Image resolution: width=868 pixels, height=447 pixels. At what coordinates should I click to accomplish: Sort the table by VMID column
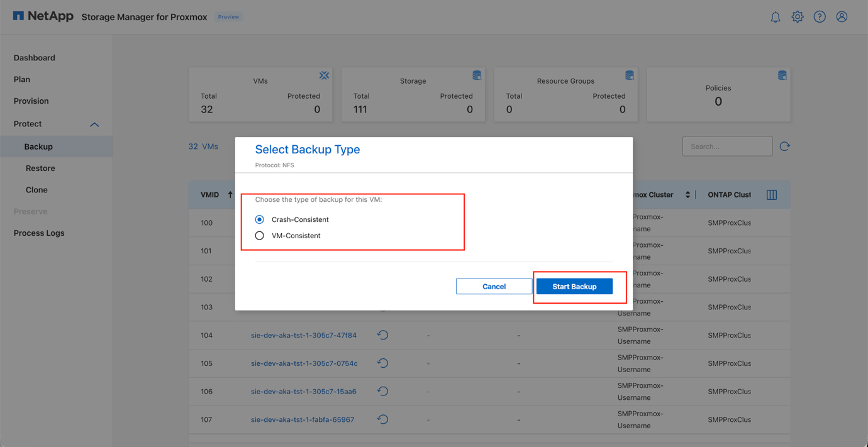tap(220, 194)
